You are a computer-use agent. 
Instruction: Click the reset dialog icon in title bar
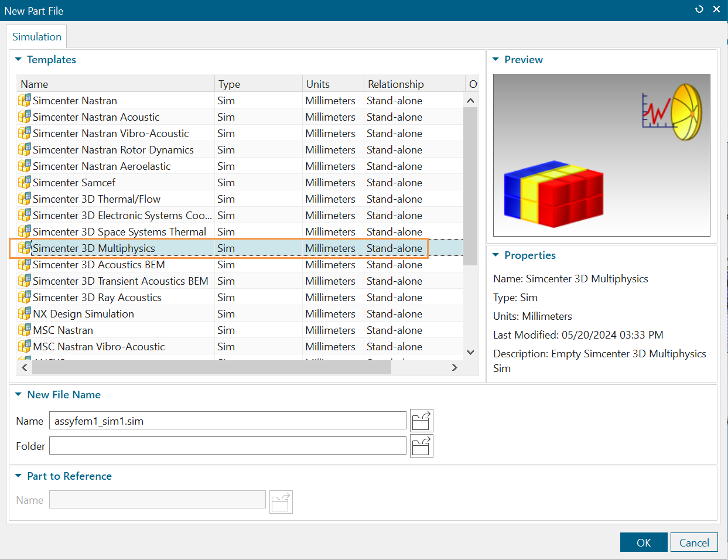tap(699, 9)
